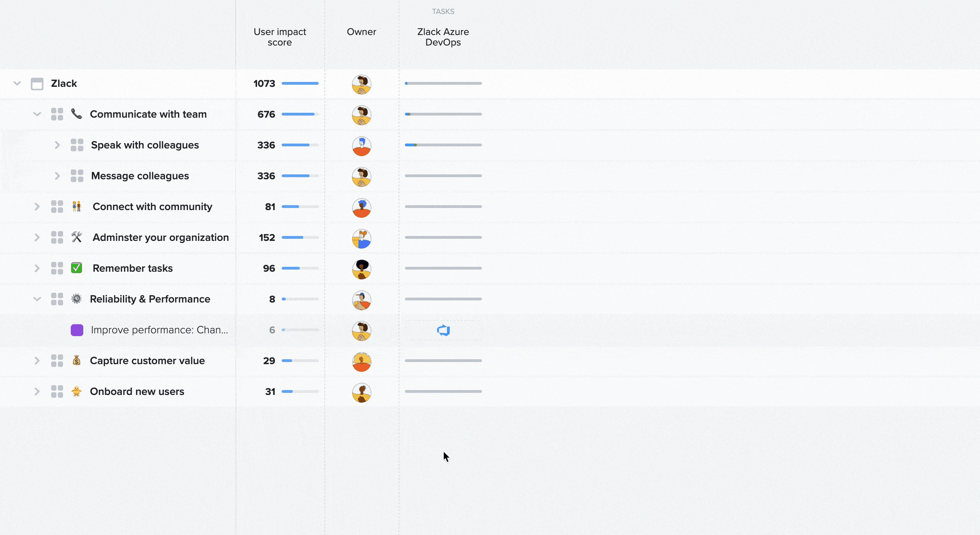Open the owner avatar for Adminster your organization
The height and width of the screenshot is (535, 980).
(361, 238)
